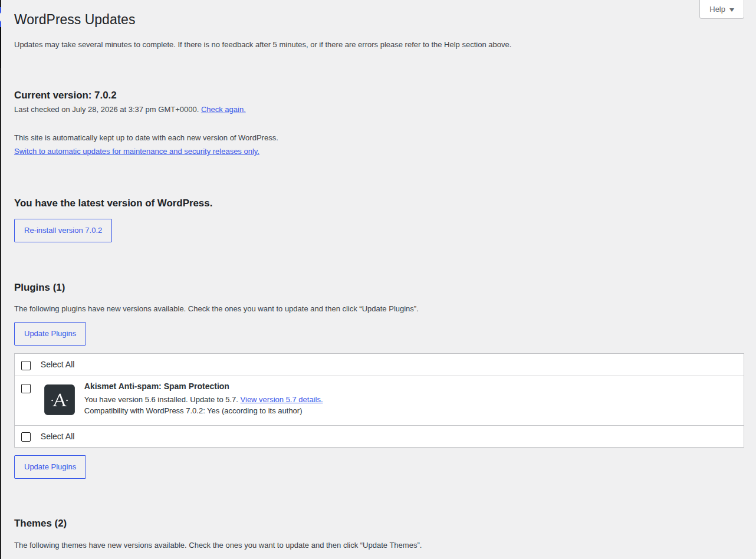Tick the Akismet Anti-spam checkbox
The width and height of the screenshot is (756, 559).
(x=26, y=389)
